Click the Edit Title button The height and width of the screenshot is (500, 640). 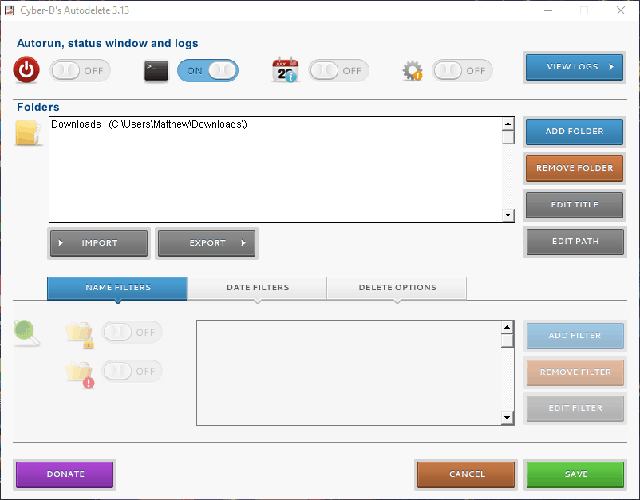pos(574,205)
